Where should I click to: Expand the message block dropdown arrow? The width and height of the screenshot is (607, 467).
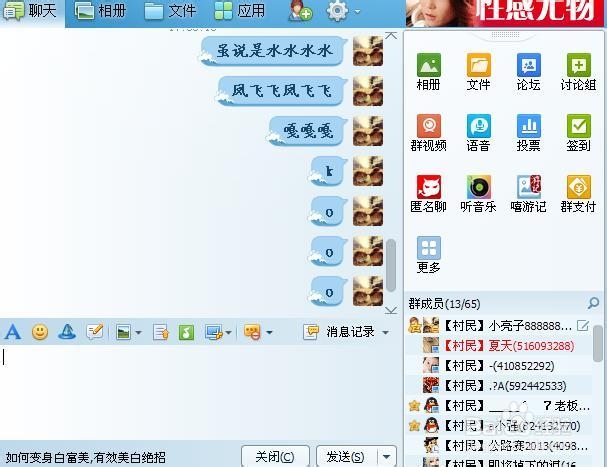[x=269, y=332]
